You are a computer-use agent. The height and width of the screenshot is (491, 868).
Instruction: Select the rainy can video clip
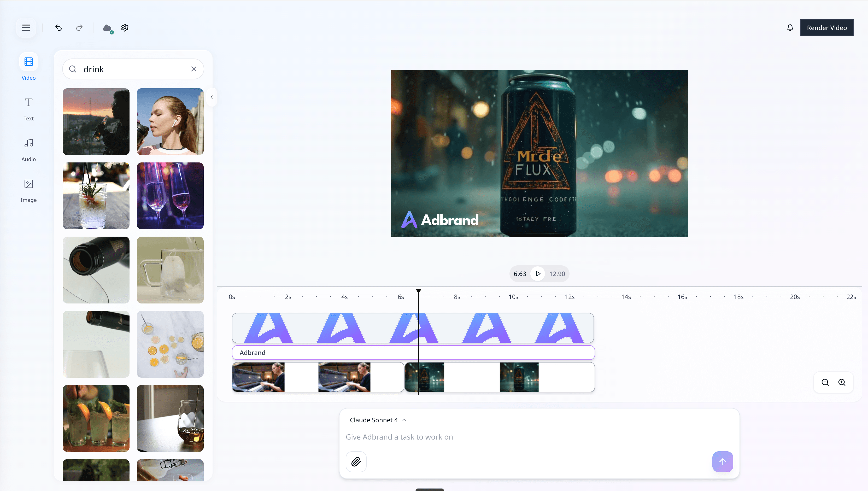click(x=500, y=377)
